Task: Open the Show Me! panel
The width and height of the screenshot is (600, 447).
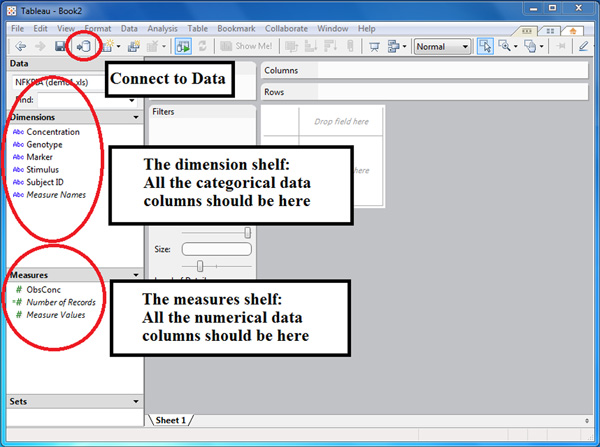Action: click(246, 46)
